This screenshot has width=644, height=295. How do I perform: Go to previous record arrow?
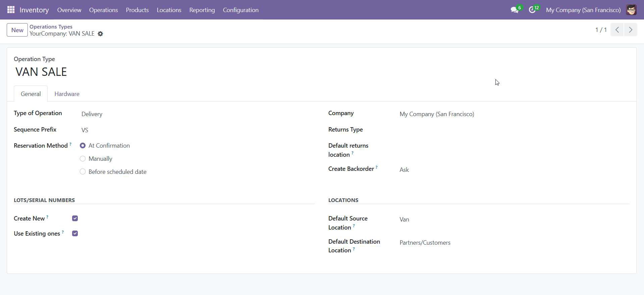point(617,30)
